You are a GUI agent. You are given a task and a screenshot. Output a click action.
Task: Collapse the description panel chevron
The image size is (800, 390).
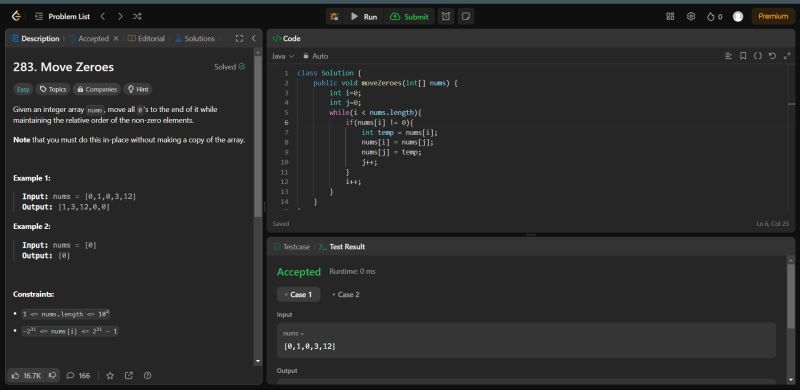point(254,38)
